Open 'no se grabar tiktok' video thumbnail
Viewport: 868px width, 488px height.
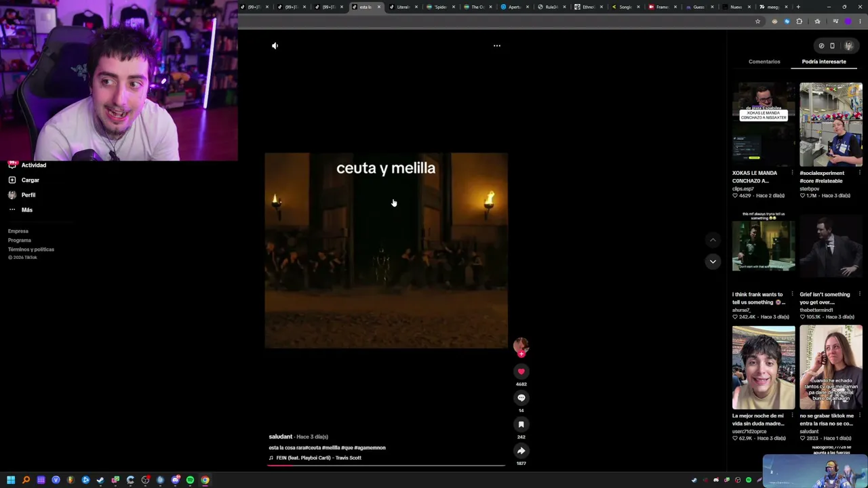(831, 367)
